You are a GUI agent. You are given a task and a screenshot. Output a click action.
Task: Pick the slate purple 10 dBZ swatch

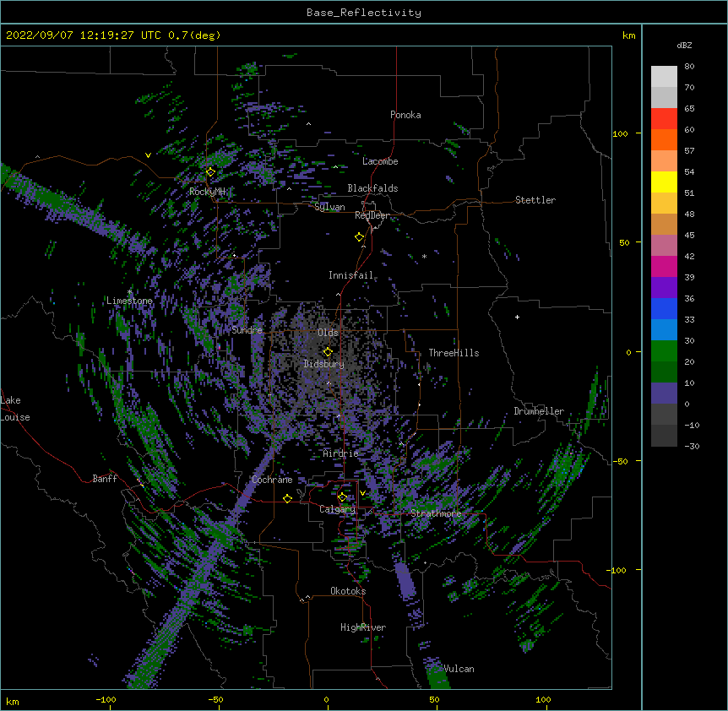(x=664, y=393)
